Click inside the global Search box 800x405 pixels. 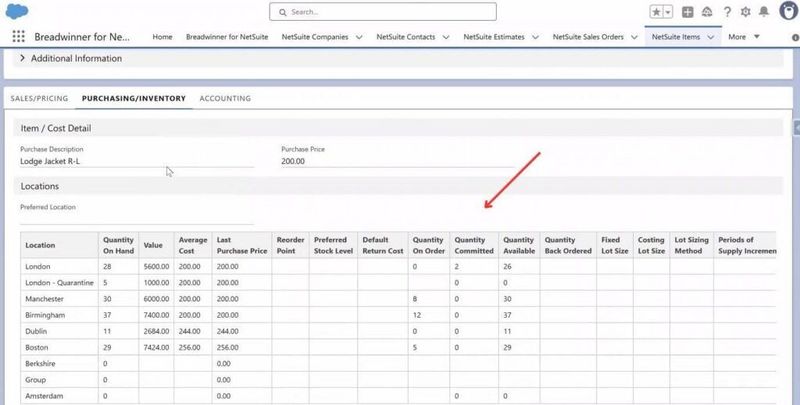click(383, 12)
